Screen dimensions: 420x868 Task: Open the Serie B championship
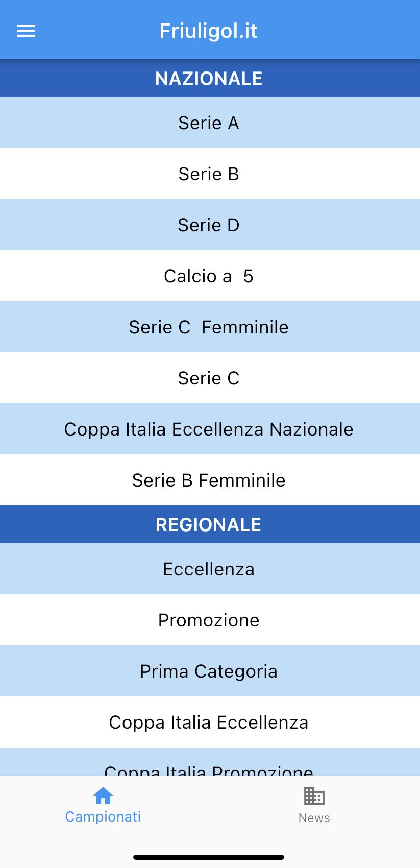coord(210,174)
